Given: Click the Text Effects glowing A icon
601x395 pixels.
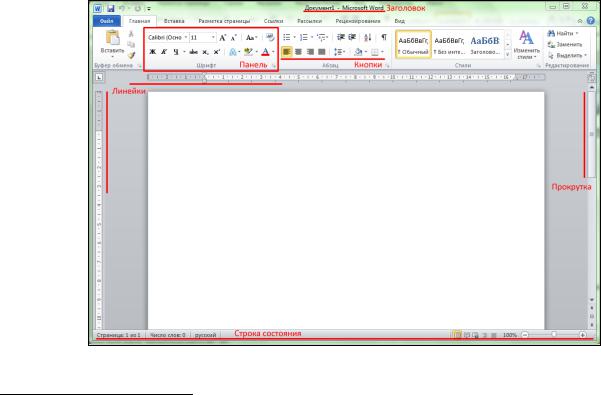Looking at the screenshot, I should [232, 52].
